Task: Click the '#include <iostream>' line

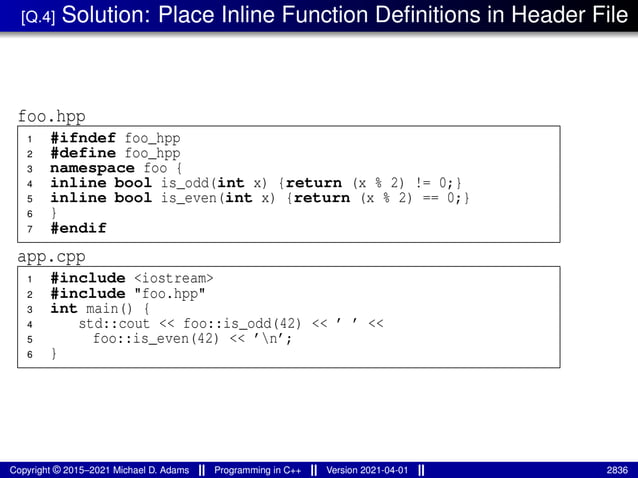Action: (132, 278)
